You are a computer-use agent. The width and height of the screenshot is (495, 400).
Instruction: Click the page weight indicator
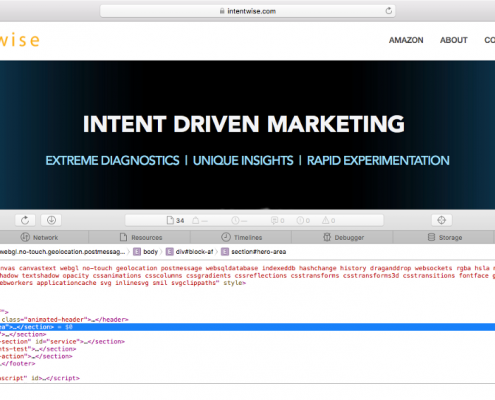[x=200, y=220]
